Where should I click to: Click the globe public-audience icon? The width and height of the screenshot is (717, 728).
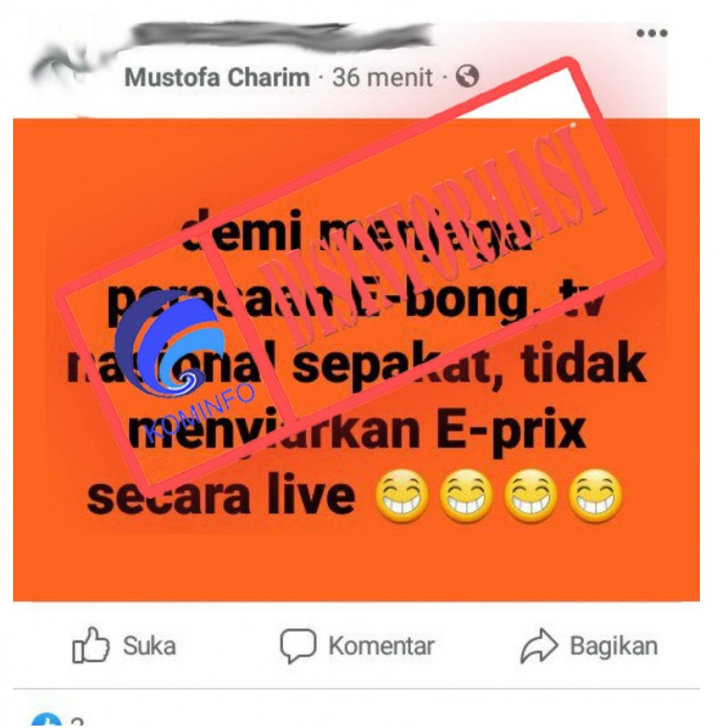coord(467,76)
